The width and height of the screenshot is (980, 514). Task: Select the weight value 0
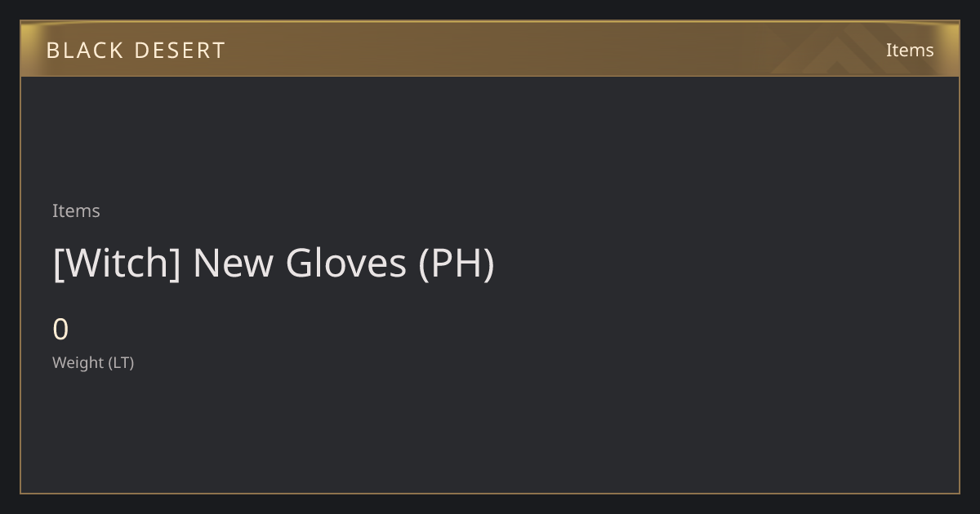60,330
